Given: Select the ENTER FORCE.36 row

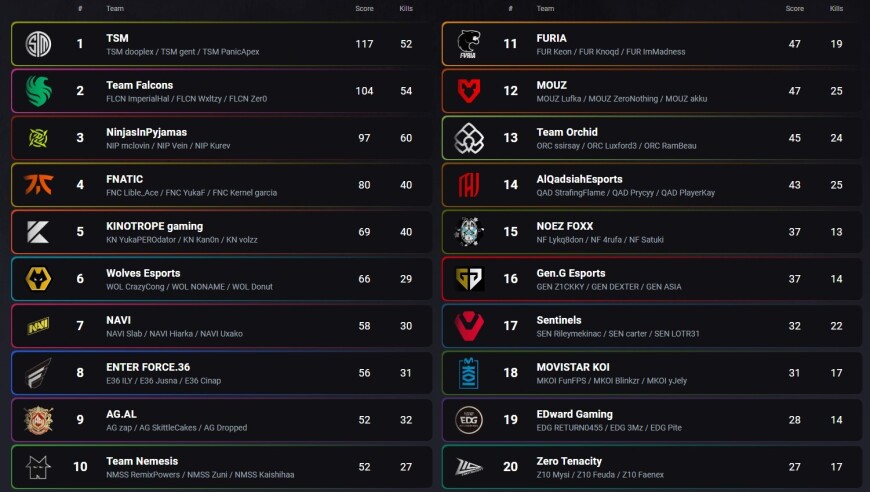Looking at the screenshot, I should tap(222, 373).
